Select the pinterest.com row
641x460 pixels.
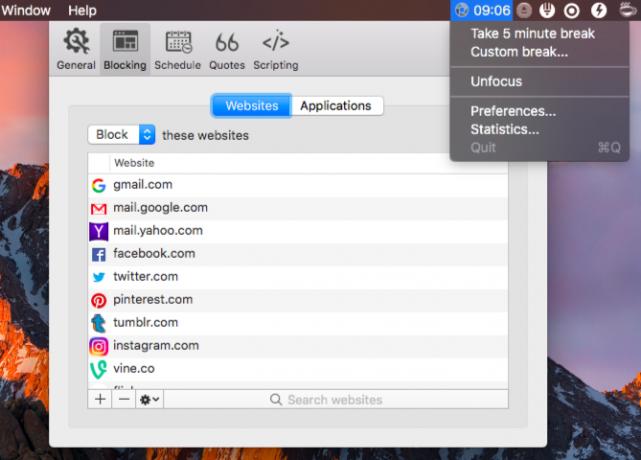tap(298, 300)
